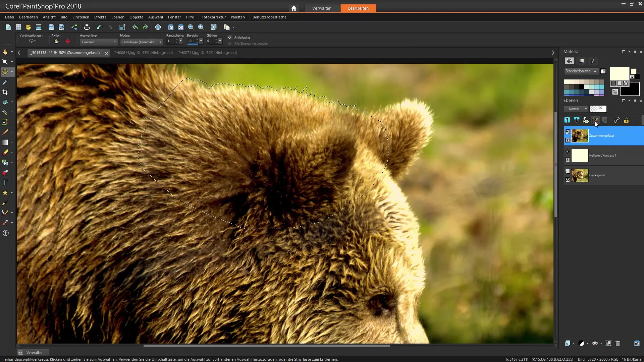Open the Modus Hinzufügen (Umschalt) dropdown
Image resolution: width=644 pixels, height=362 pixels.
(142, 42)
